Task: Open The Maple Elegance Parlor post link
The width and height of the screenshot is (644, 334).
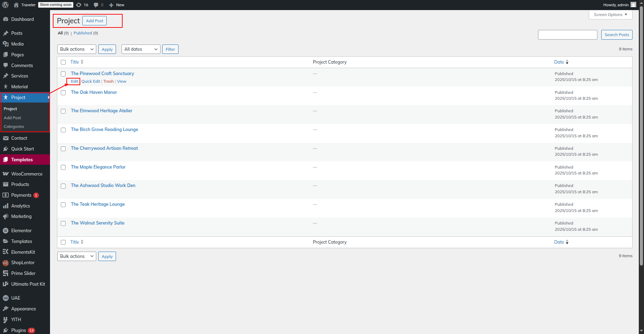Action: point(98,167)
